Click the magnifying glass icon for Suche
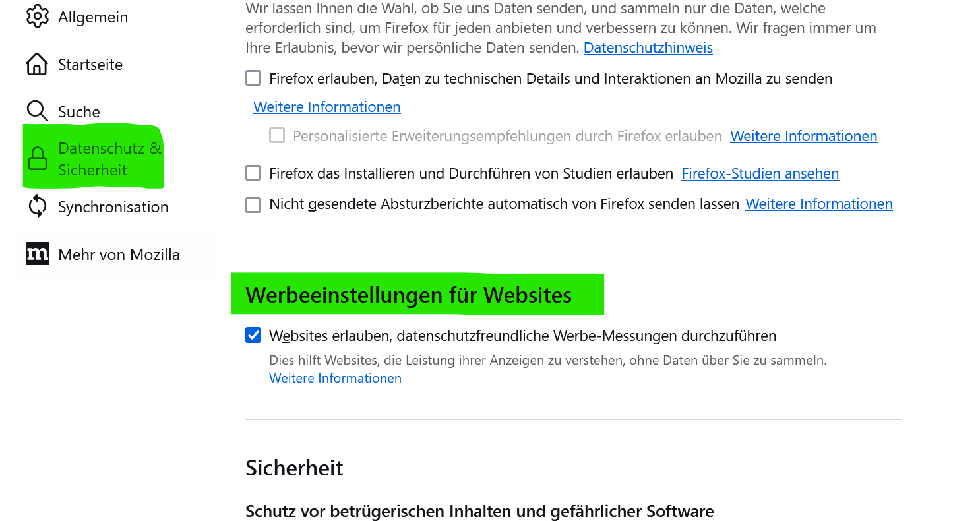 [37, 111]
